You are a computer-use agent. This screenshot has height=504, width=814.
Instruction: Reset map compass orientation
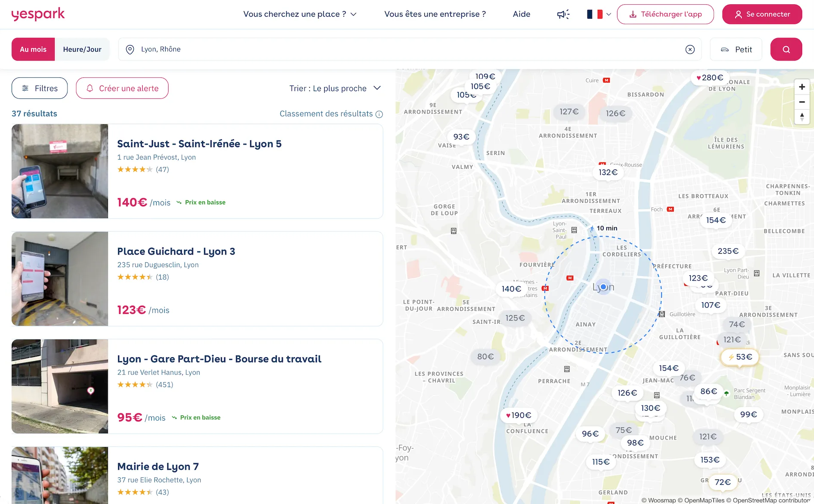802,117
